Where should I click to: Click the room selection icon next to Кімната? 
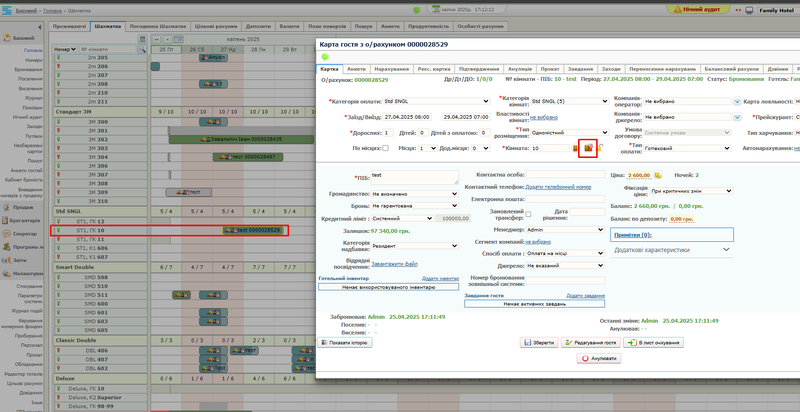tap(589, 148)
